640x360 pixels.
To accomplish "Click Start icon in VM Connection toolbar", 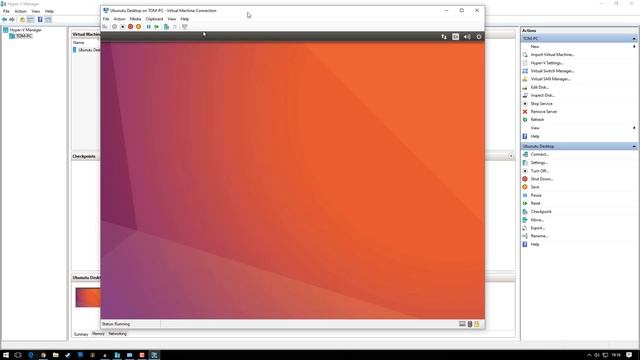I will pyautogui.click(x=115, y=27).
